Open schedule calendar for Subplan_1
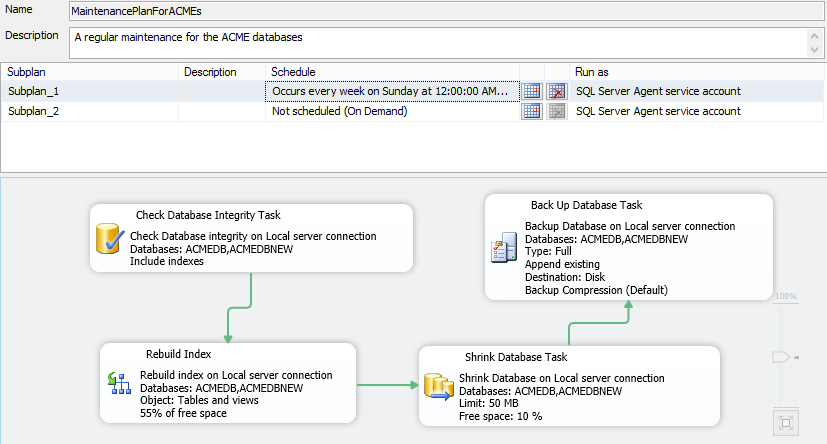Image resolution: width=827 pixels, height=444 pixels. (x=532, y=91)
